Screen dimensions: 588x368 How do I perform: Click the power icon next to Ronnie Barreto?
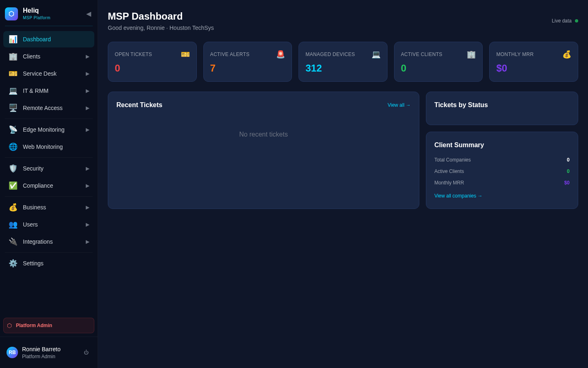pos(86,352)
